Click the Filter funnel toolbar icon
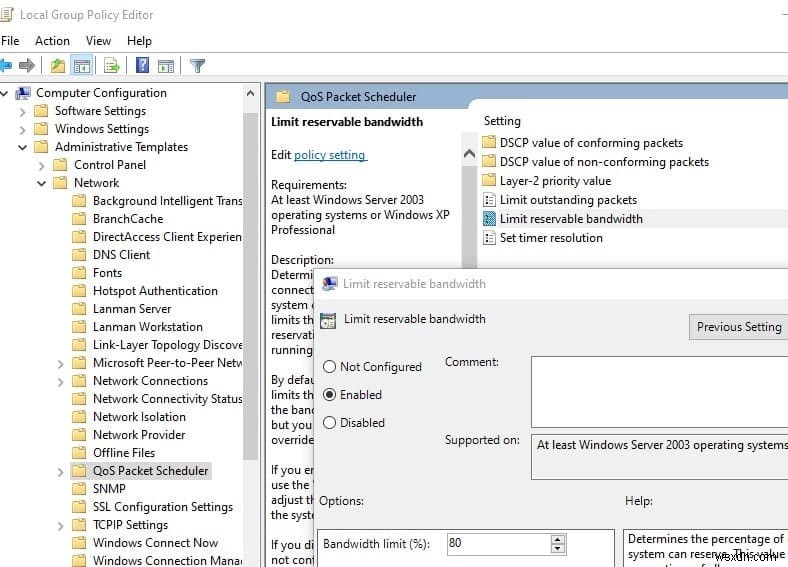The height and width of the screenshot is (567, 788). click(x=198, y=66)
